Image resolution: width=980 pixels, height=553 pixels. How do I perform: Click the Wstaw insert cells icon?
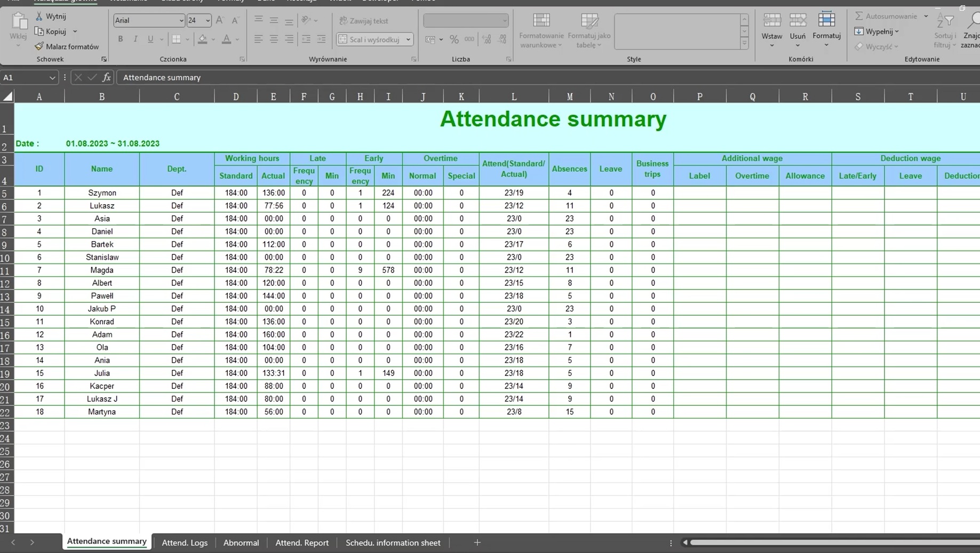point(772,20)
